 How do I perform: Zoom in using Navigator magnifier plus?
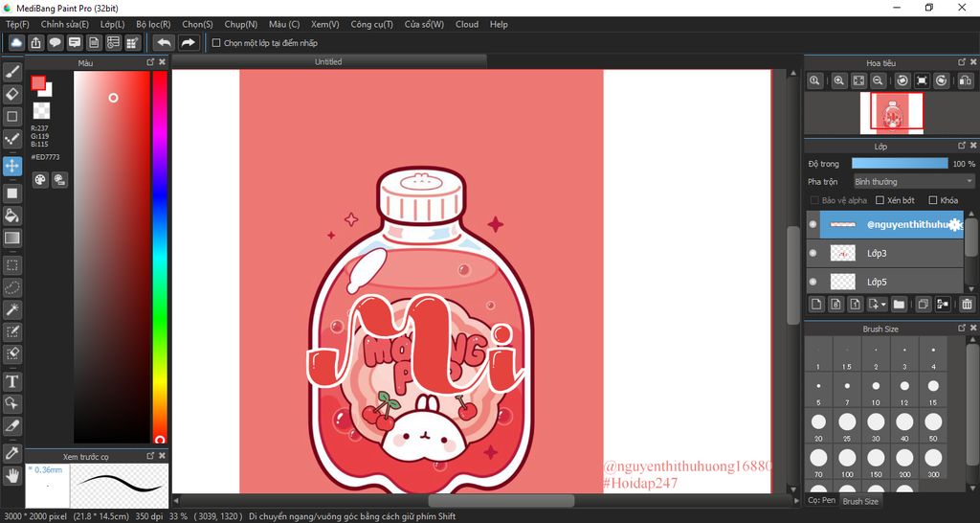839,80
